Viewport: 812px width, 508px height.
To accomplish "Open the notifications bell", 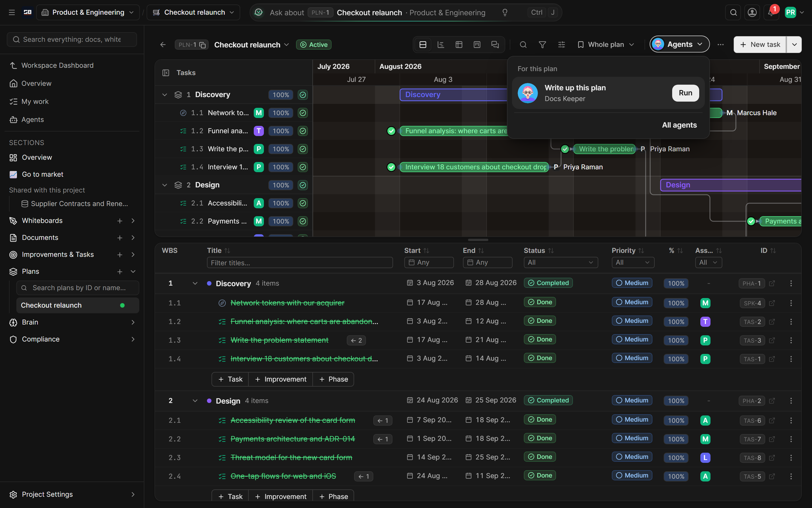I will [771, 12].
